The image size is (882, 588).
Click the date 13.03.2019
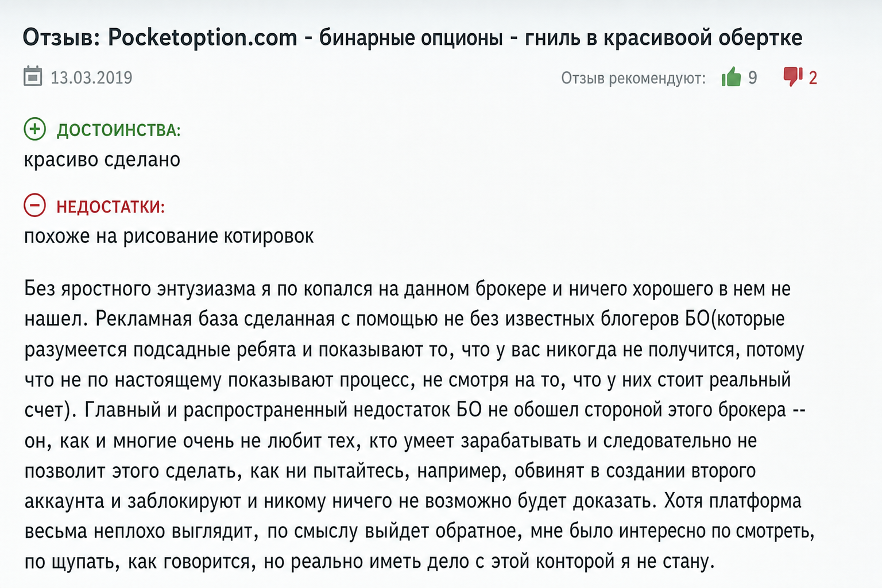coord(91,78)
